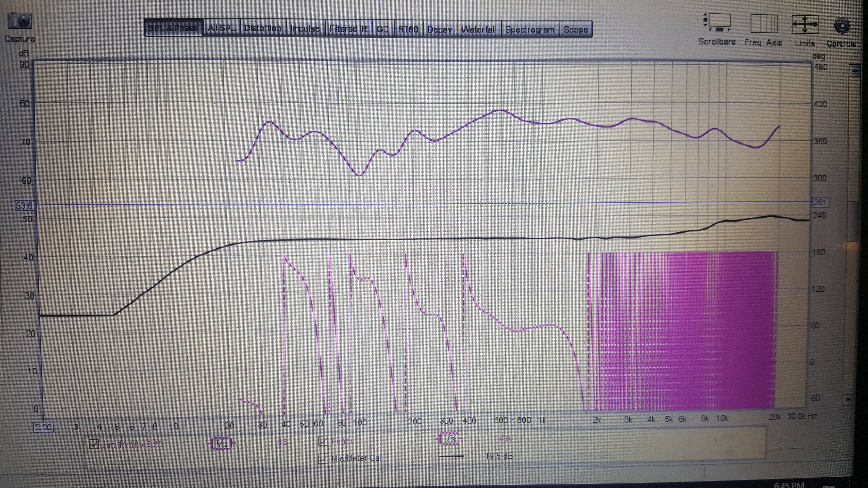Switch to the Scope tab
The image size is (868, 488).
click(x=576, y=30)
